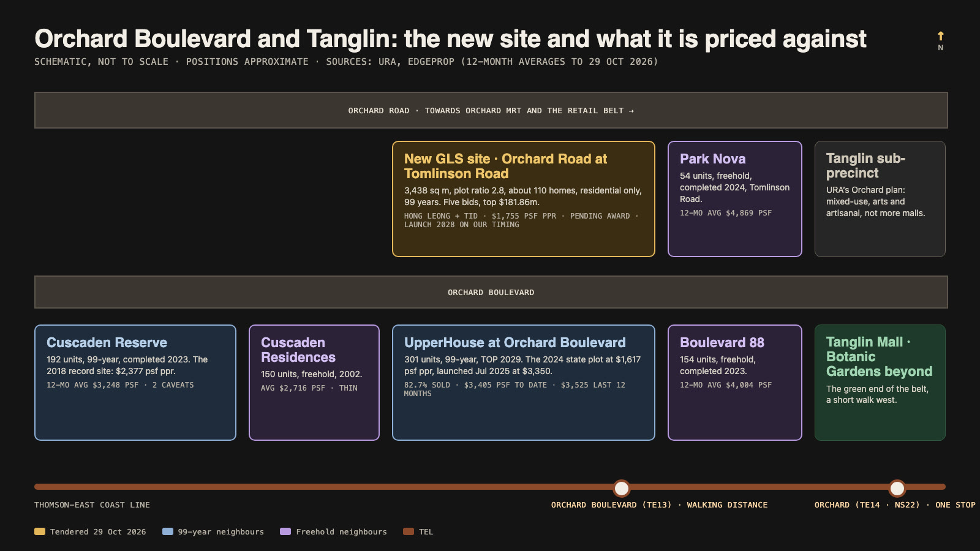Click '12-MO AVG $3,248 PSF · 2 CAVEATS'

pos(120,385)
